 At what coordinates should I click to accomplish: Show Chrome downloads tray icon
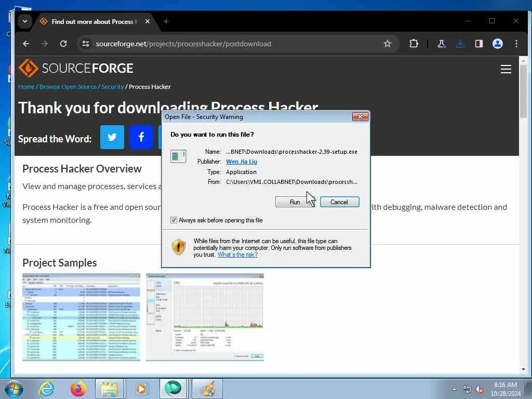[x=460, y=44]
